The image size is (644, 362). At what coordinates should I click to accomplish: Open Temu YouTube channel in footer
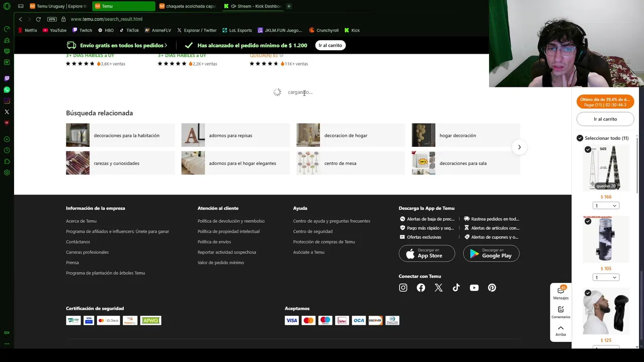[474, 288]
